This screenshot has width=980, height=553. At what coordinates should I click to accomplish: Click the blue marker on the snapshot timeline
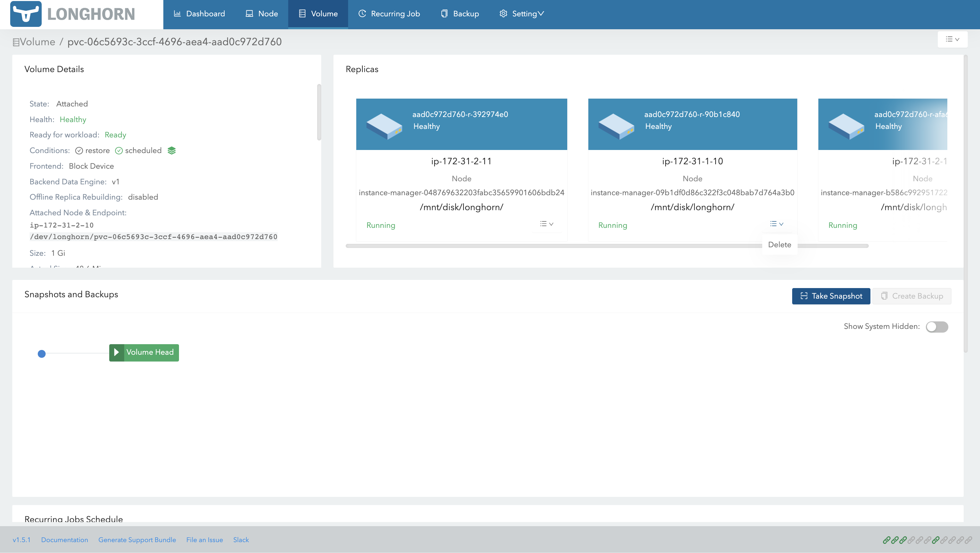[x=42, y=353]
